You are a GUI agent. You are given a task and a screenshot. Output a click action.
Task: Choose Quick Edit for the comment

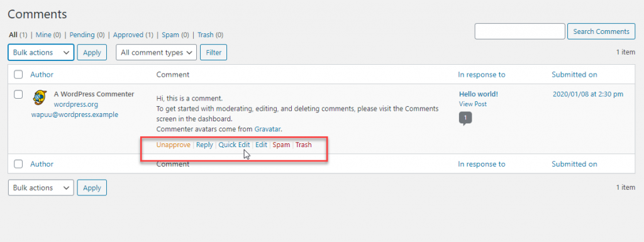tap(234, 145)
